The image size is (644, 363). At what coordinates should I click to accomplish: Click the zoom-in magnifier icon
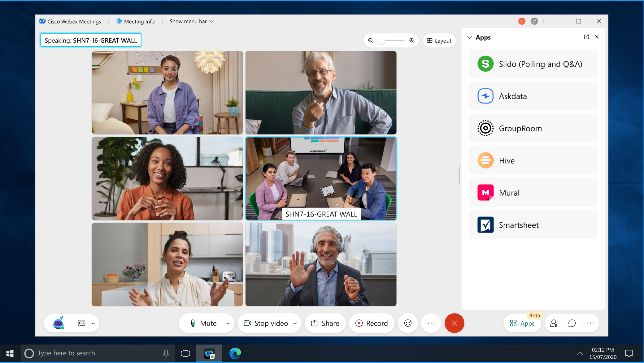tap(411, 41)
